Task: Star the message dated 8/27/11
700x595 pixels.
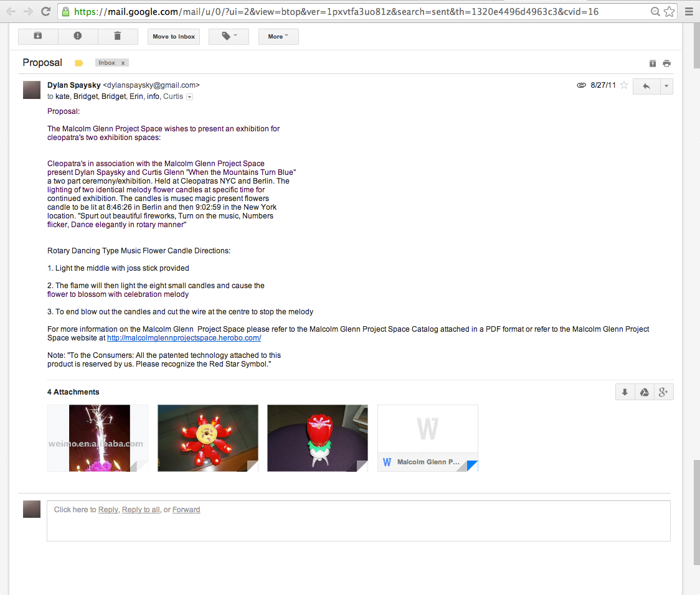Action: (624, 85)
